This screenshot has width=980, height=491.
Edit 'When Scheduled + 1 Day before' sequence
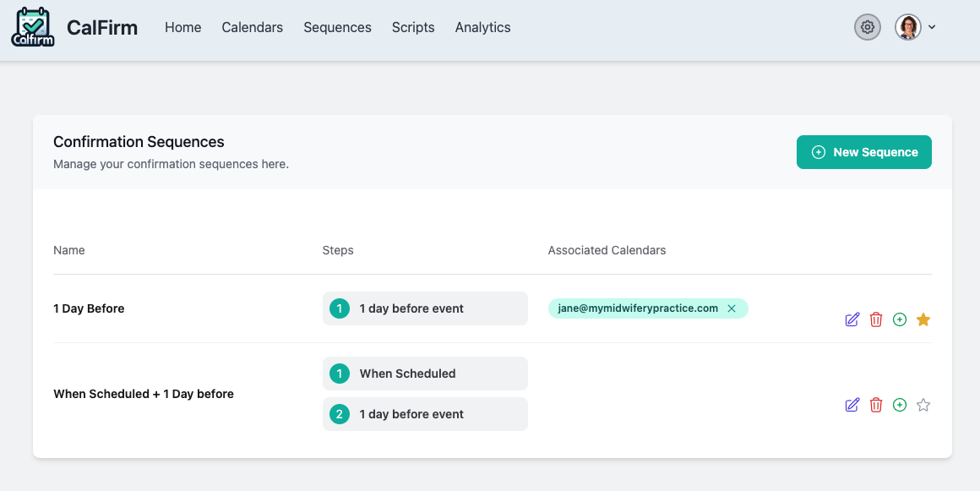tap(852, 405)
